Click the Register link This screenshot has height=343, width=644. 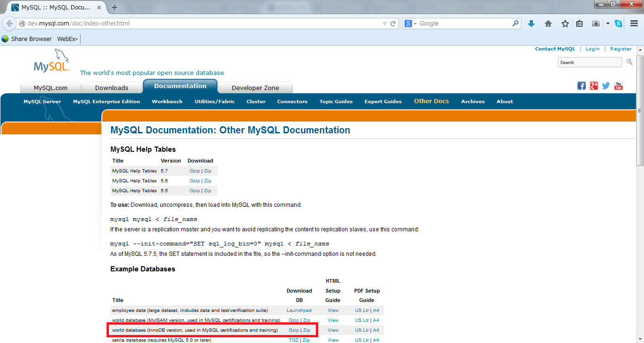621,49
